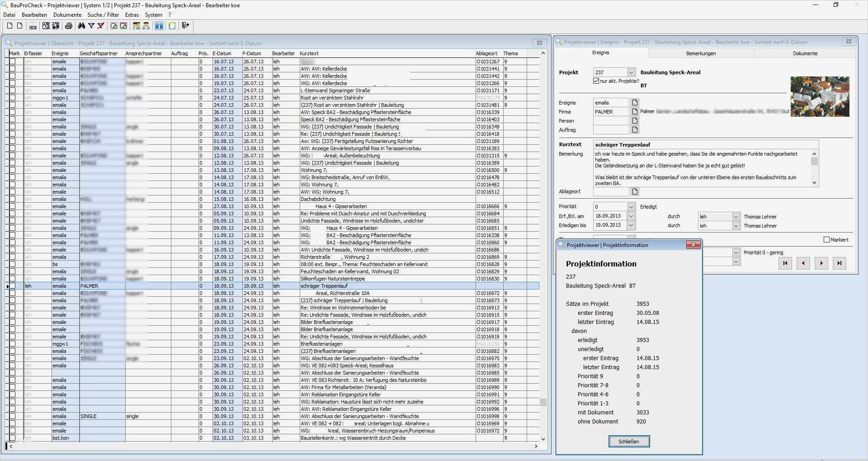Click the Speck-Areal aerial project thumbnail

point(820,96)
